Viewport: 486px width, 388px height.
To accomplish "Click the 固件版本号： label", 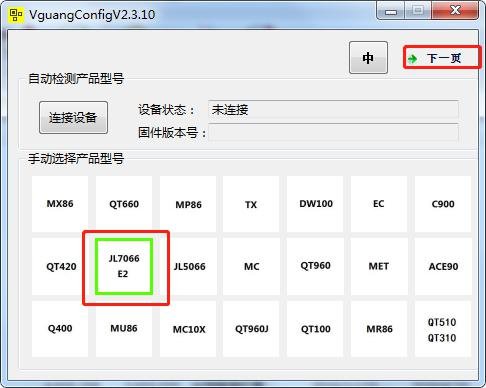I will point(172,133).
